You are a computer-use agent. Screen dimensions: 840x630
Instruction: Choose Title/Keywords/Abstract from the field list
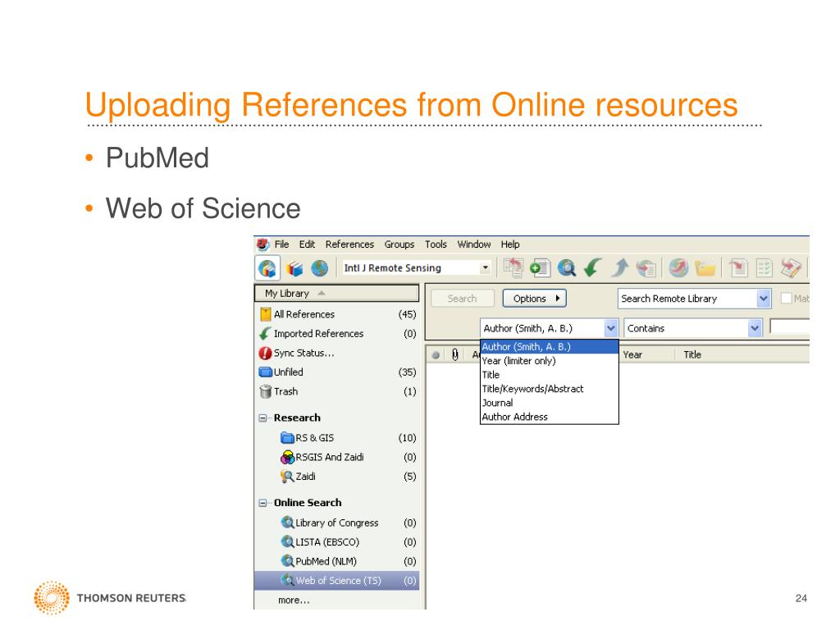point(550,388)
